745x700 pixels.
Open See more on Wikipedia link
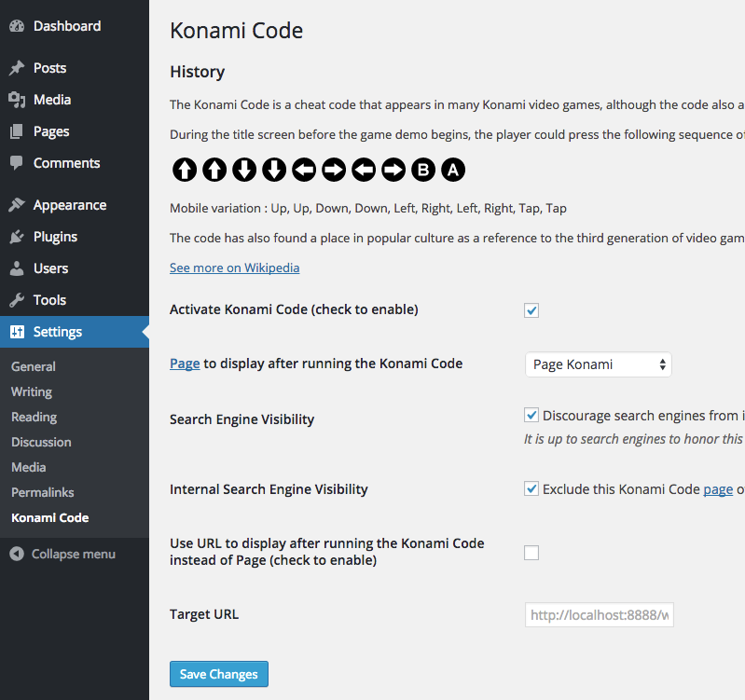tap(235, 268)
